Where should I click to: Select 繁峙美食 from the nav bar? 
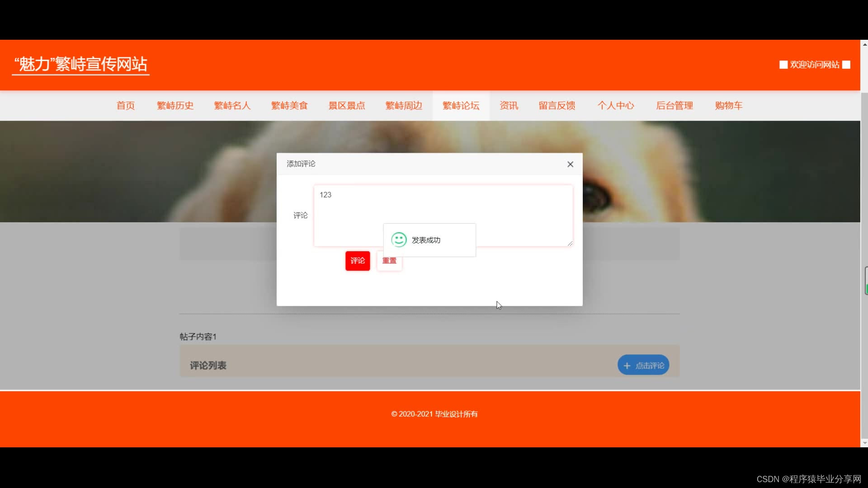click(x=289, y=105)
